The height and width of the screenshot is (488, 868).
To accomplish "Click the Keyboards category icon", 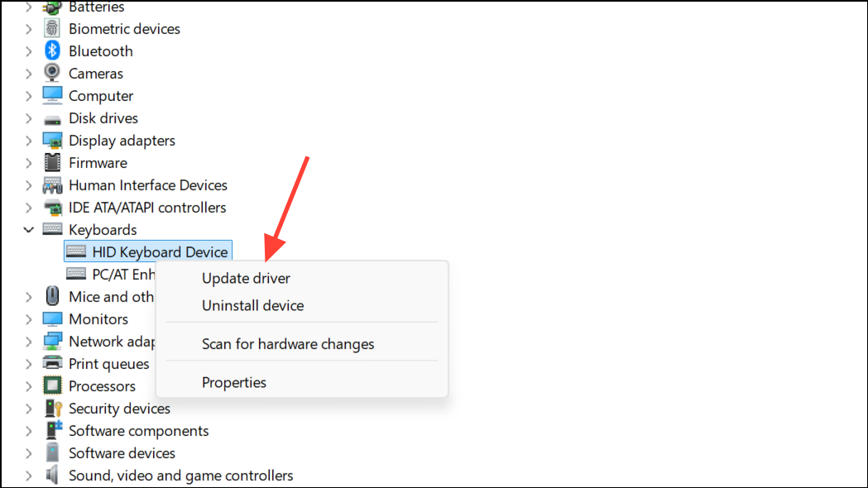I will pos(51,229).
